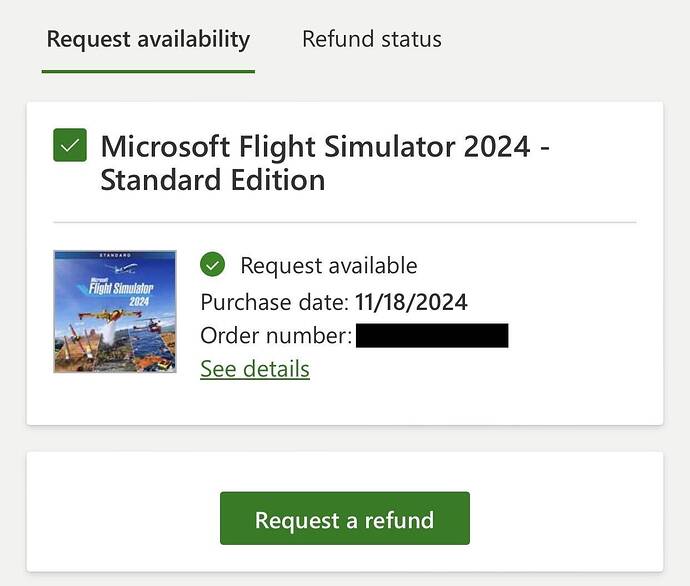The height and width of the screenshot is (586, 690).
Task: Switch to the Refund status tab
Action: 372,39
